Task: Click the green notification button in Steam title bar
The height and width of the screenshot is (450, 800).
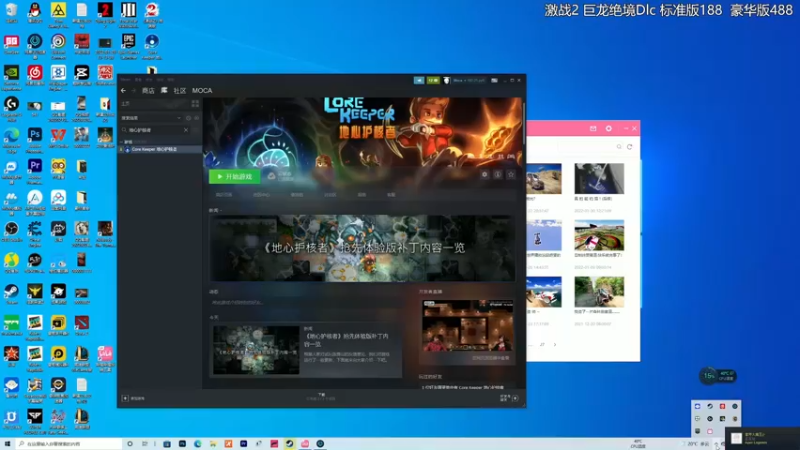Action: pos(433,80)
